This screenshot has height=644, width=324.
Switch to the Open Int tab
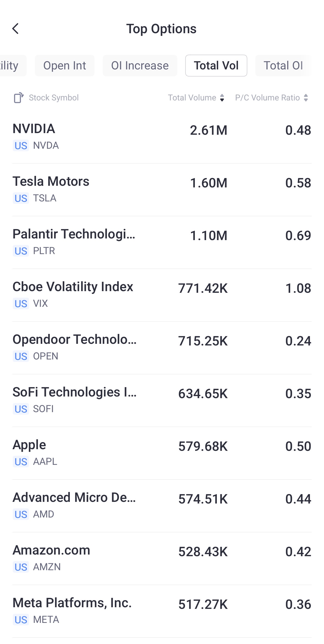65,66
